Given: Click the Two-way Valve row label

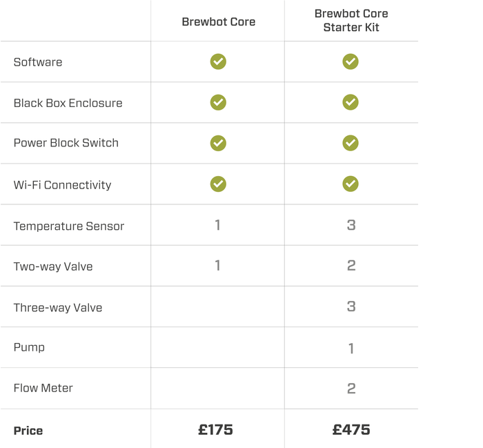Looking at the screenshot, I should coord(53,266).
